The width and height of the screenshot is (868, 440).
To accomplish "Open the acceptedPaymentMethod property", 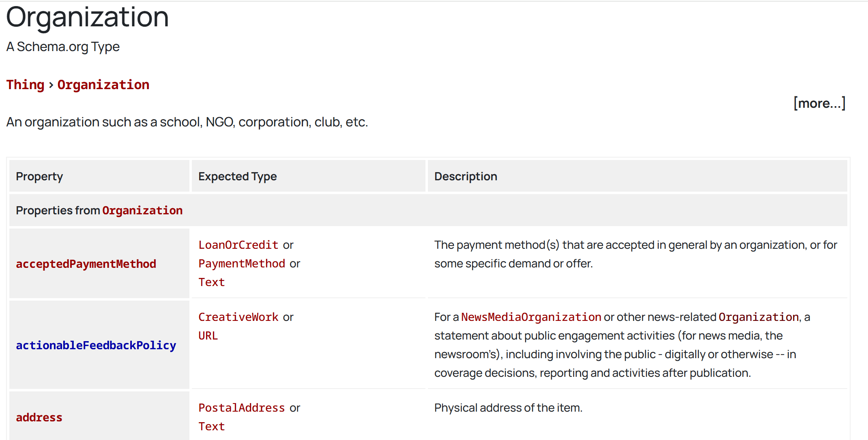I will tap(86, 264).
